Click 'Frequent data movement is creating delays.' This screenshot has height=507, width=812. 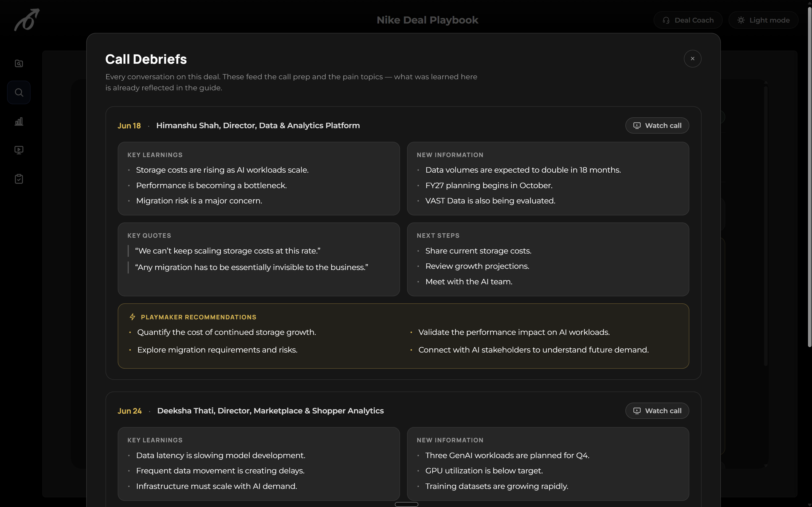[x=220, y=471]
